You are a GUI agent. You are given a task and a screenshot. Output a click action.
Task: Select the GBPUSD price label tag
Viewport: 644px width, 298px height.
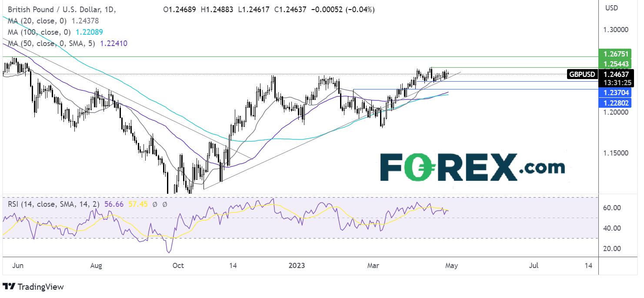[x=582, y=74]
